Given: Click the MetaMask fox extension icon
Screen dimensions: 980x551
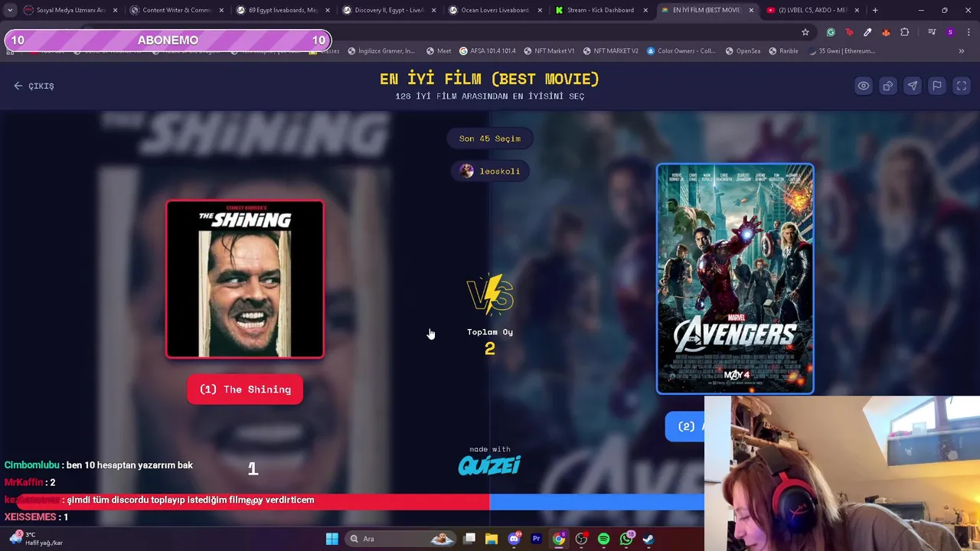Looking at the screenshot, I should (x=886, y=32).
